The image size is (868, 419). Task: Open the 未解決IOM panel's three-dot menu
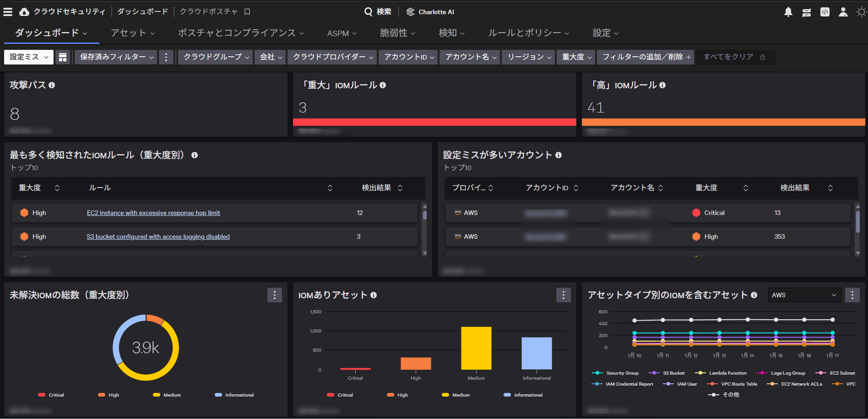(275, 295)
